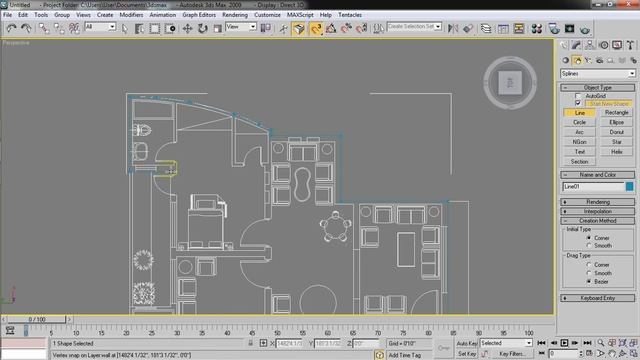Open the View reference coordinate dropdown
Screen dimensions: 640x360
241,27
